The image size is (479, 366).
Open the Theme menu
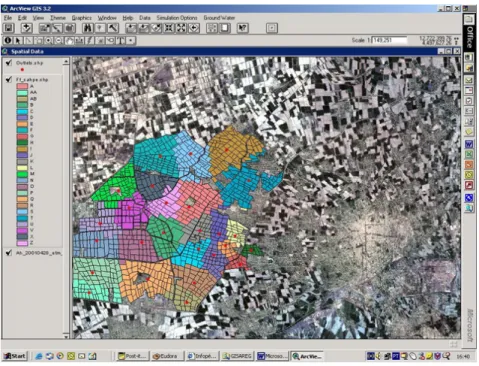tap(58, 18)
